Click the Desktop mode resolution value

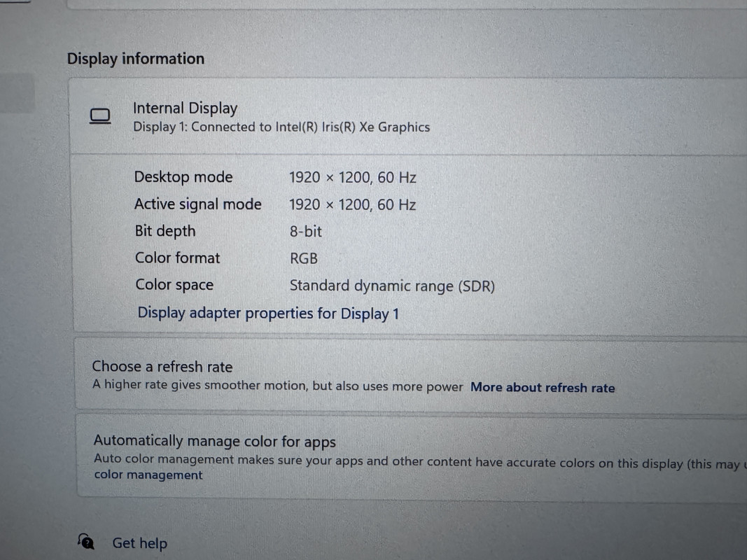353,178
